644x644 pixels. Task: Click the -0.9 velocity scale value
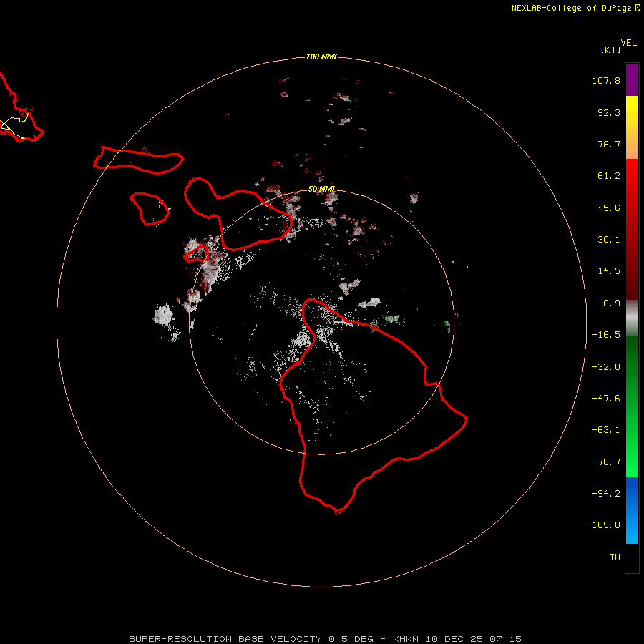(609, 303)
